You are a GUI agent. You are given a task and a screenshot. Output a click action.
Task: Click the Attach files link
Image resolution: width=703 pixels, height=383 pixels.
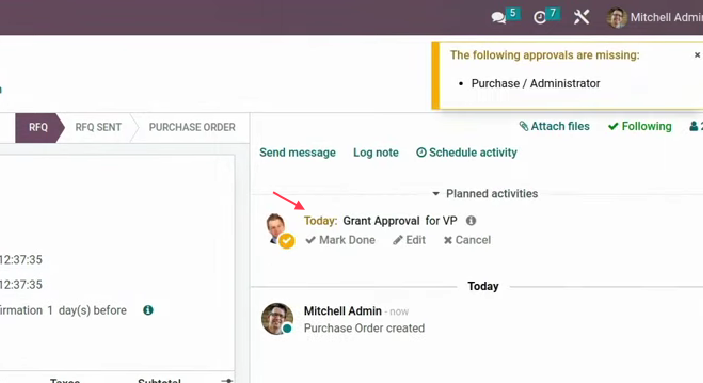click(x=554, y=126)
